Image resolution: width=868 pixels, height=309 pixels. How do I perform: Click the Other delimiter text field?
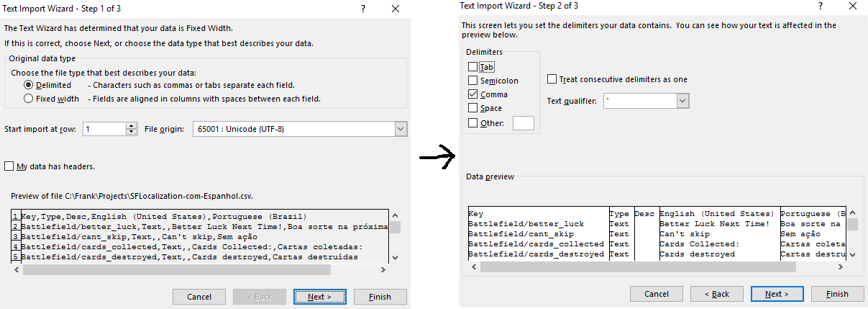pos(523,123)
